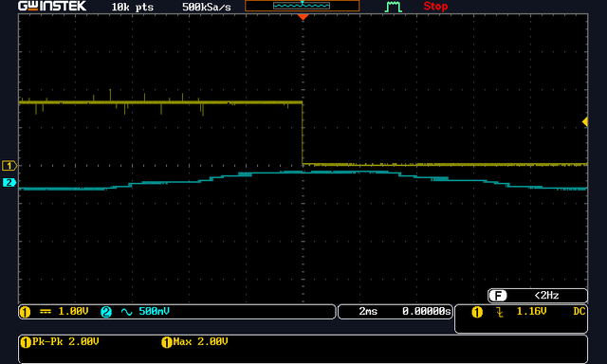Viewport: 607px width, 364px height.
Task: Click the channel icon beside Max measurement
Action: [167, 342]
